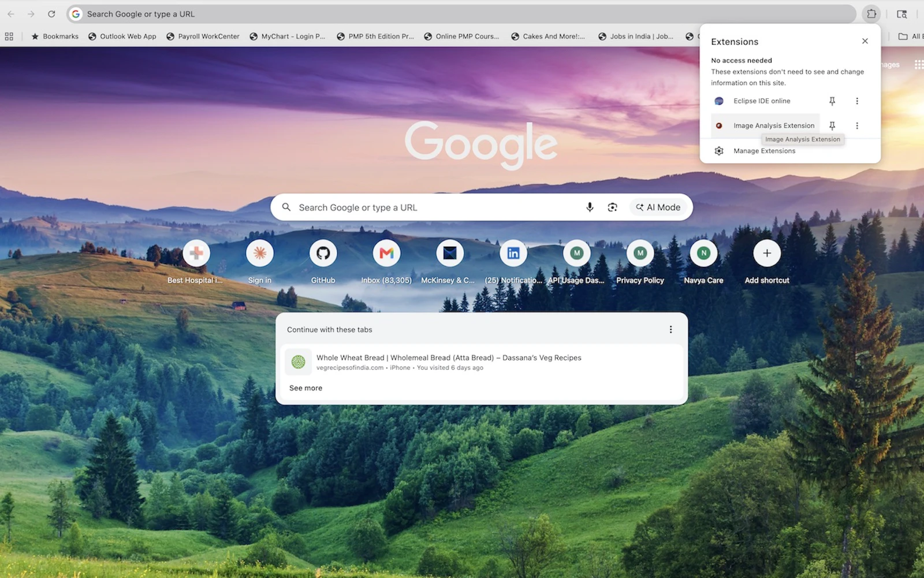Close the Extensions popup

point(865,41)
